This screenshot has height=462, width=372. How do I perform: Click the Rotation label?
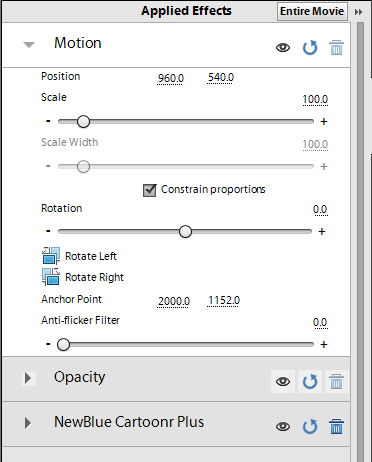click(x=61, y=208)
